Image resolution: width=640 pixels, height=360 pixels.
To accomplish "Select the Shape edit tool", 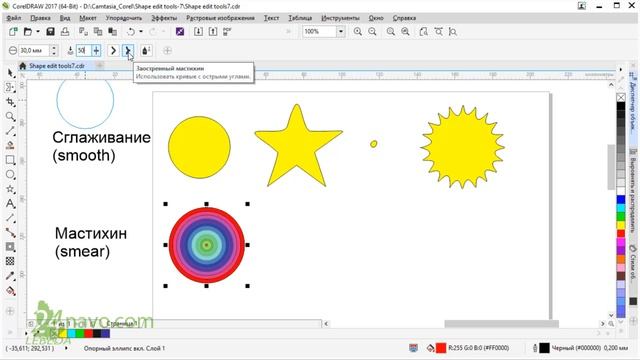I will coord(11,87).
